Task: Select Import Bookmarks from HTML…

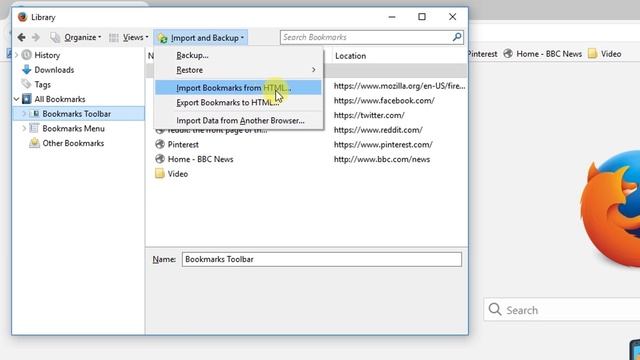Action: (x=238, y=88)
